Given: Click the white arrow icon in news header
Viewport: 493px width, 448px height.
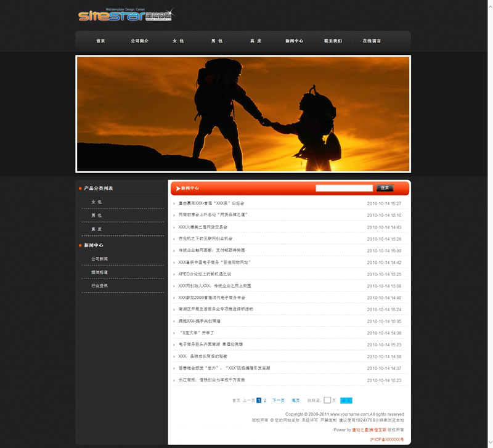Looking at the screenshot, I should click(x=178, y=188).
